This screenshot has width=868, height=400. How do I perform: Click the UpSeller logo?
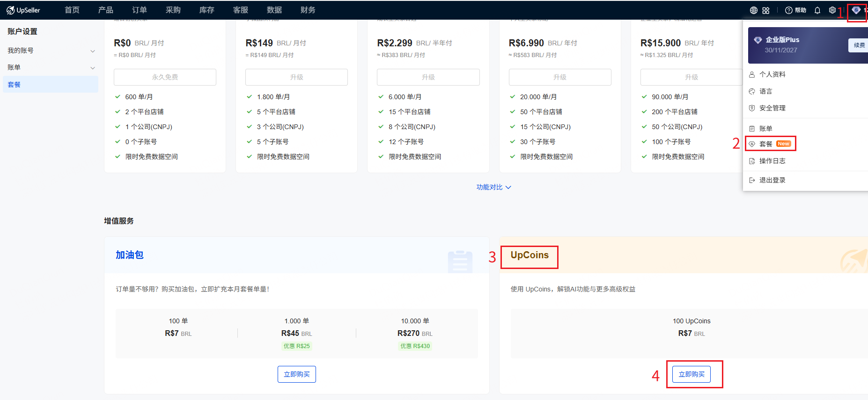point(23,10)
